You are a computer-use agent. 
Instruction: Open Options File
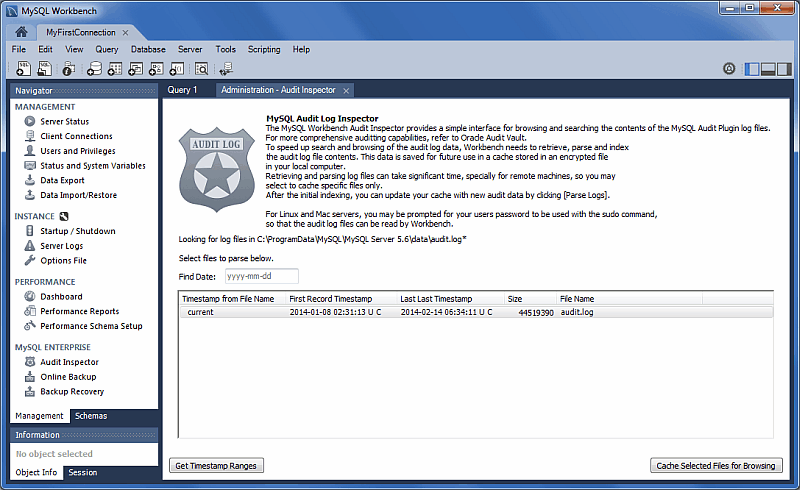click(63, 261)
